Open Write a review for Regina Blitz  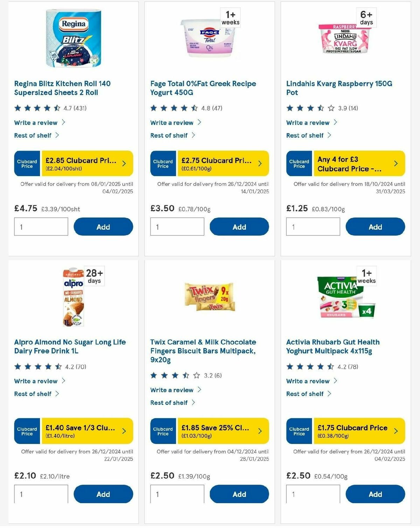(x=35, y=122)
